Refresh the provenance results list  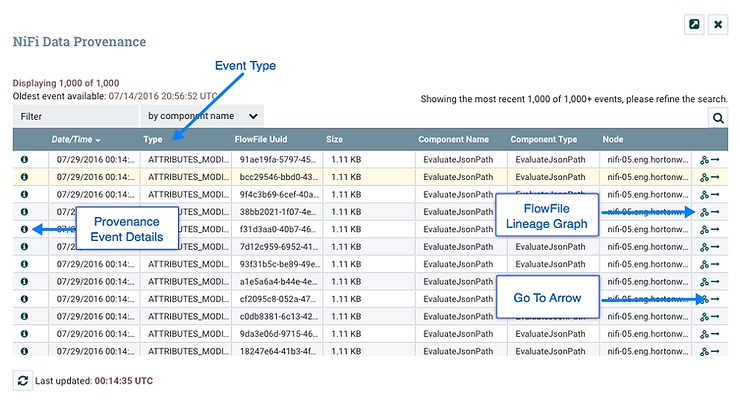[x=22, y=380]
